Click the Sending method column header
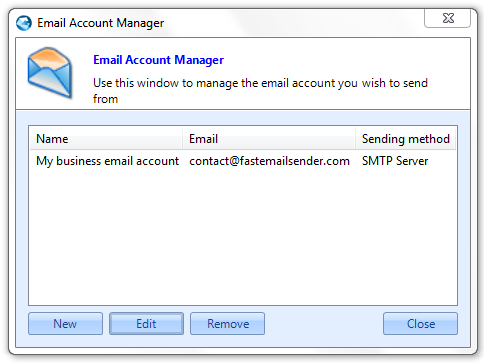484x364 pixels. (405, 139)
